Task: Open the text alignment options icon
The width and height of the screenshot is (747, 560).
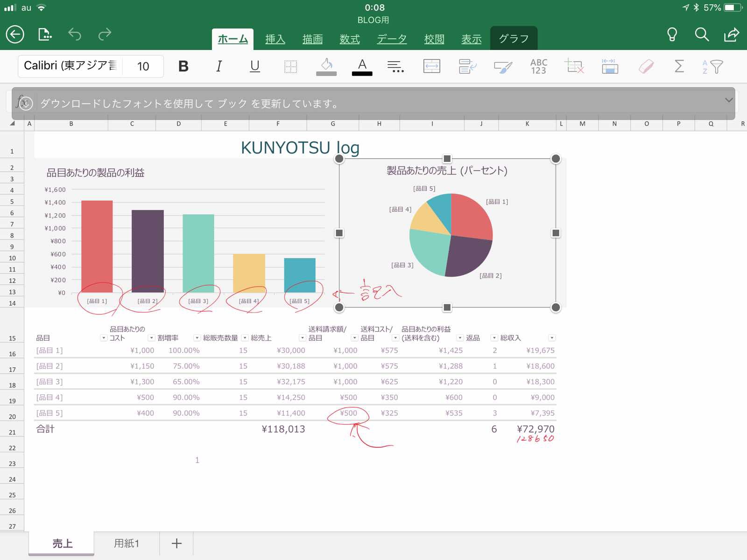Action: (x=396, y=67)
